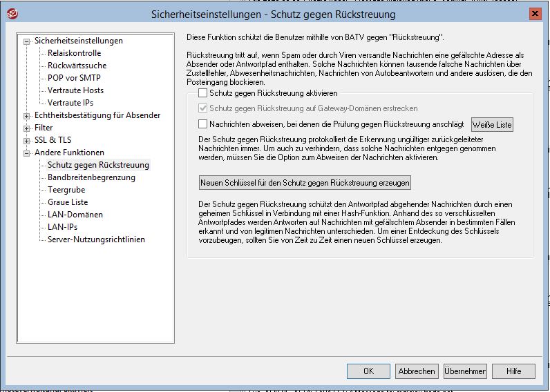The image size is (550, 392).
Task: Click 'Neuen Schlüssel erzeugen' button
Action: [x=305, y=183]
